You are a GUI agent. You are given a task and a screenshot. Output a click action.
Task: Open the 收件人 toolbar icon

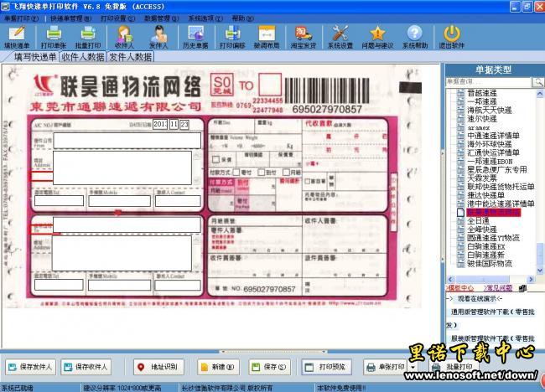coord(124,37)
